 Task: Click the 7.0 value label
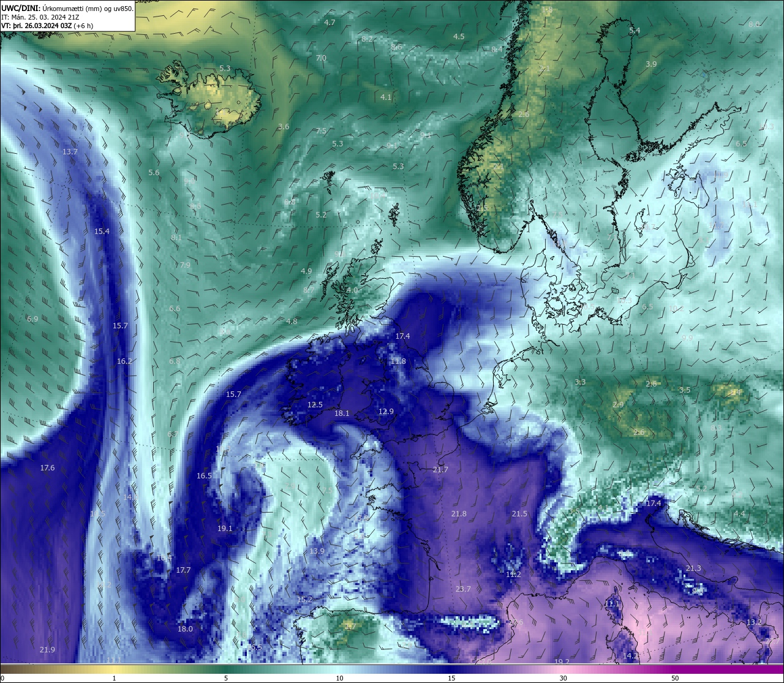click(x=321, y=58)
